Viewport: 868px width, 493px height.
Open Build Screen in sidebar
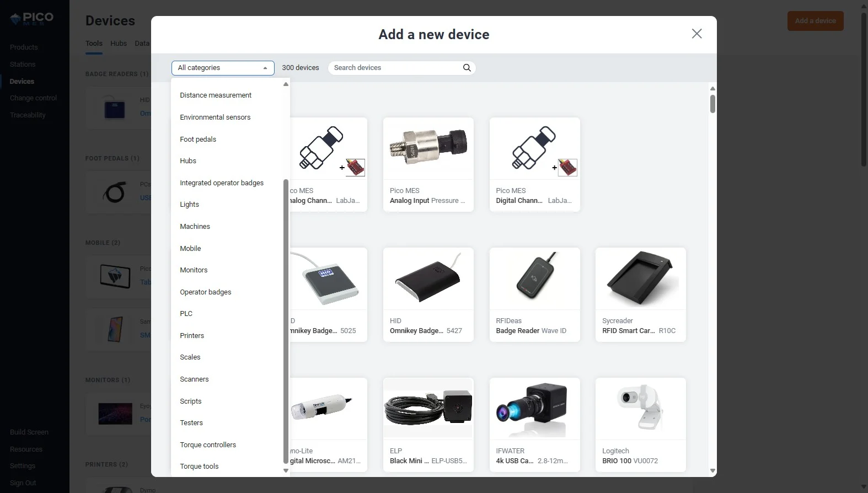[x=29, y=432]
